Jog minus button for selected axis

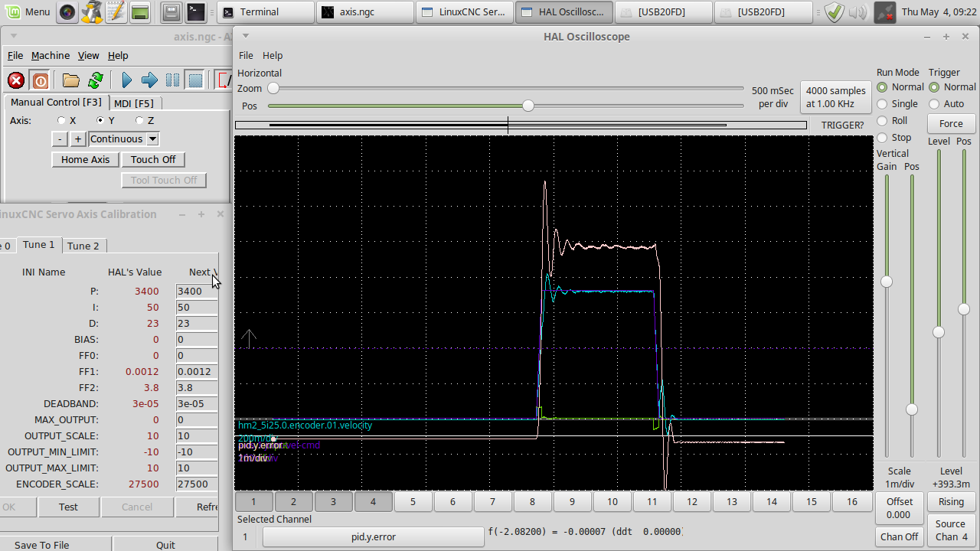[60, 139]
